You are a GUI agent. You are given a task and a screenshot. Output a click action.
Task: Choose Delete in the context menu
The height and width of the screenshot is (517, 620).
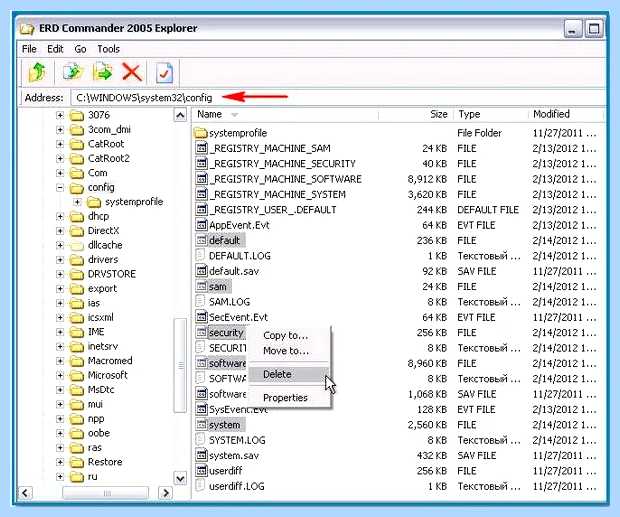[289, 374]
